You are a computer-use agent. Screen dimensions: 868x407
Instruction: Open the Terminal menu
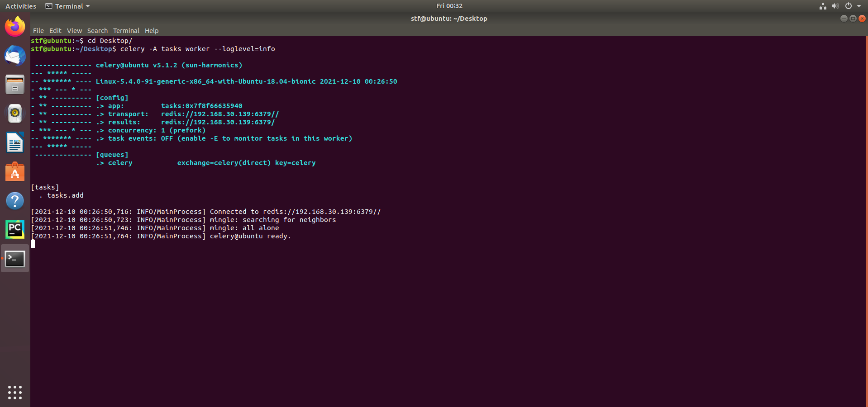click(x=126, y=31)
